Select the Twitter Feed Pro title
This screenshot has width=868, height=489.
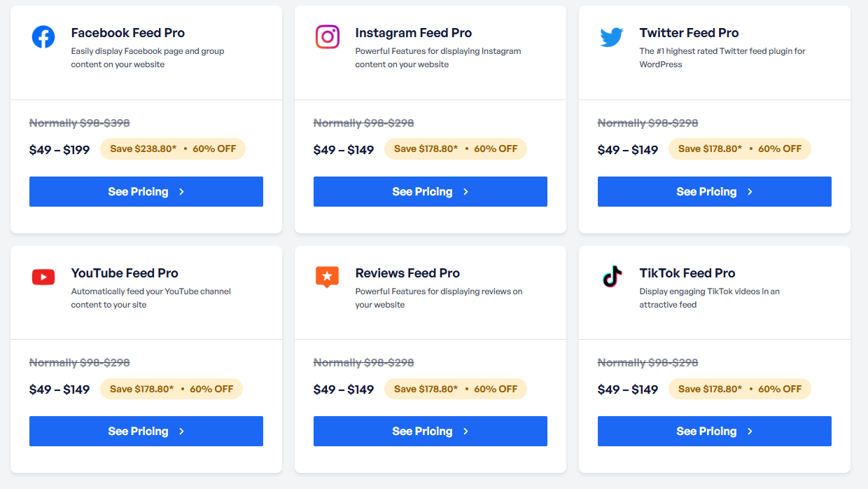pos(689,33)
